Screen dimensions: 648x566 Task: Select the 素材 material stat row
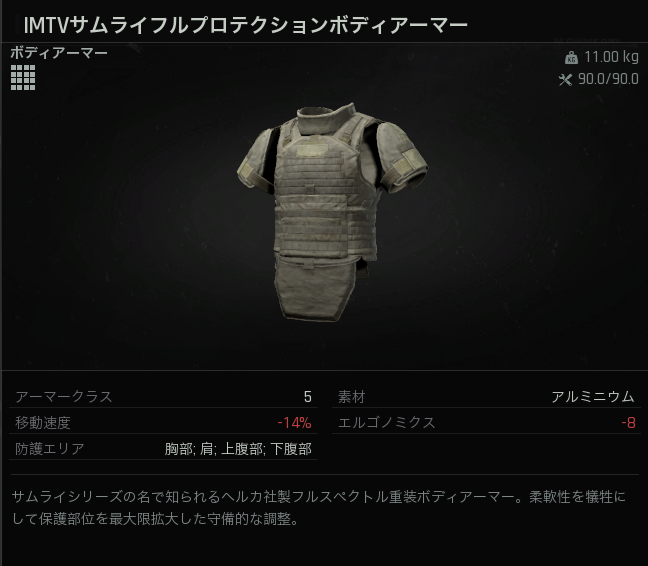pos(486,397)
